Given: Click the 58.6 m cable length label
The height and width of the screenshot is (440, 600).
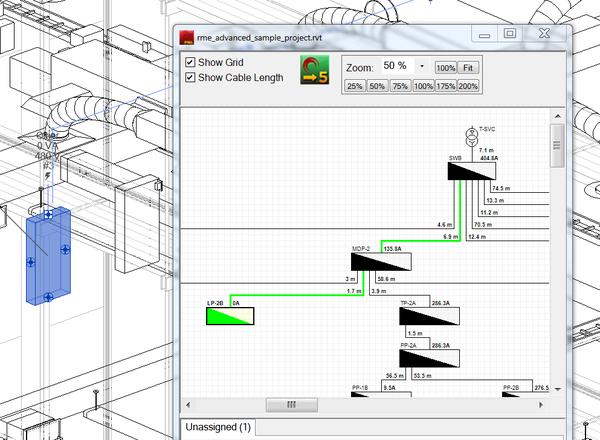Looking at the screenshot, I should click(386, 279).
